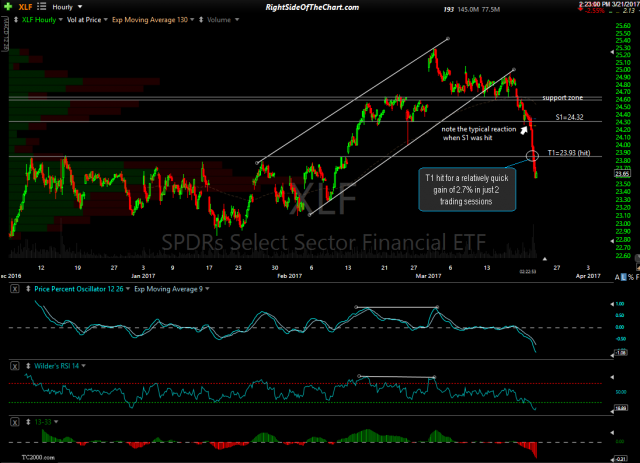
Task: Close the Wilder's RSI pane
Action: 15,366
